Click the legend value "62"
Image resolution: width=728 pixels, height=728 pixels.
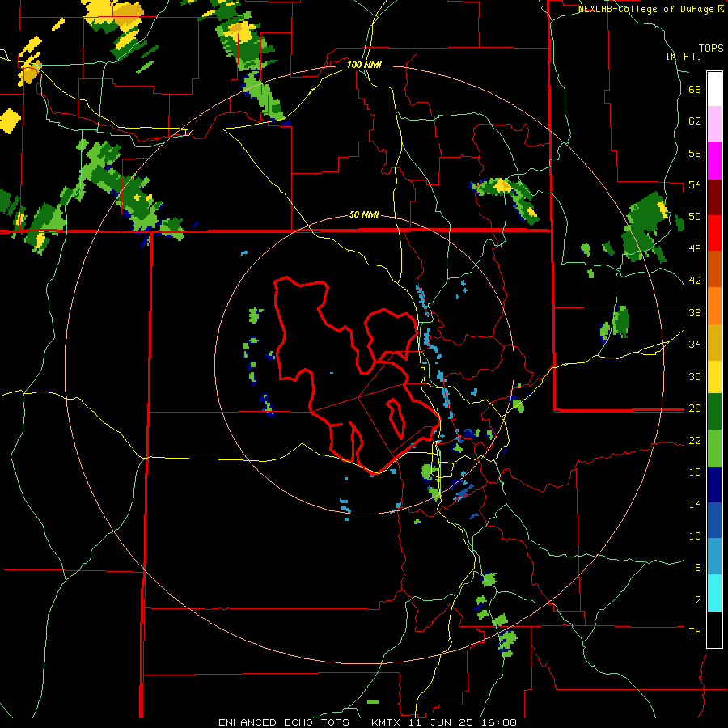tap(695, 121)
